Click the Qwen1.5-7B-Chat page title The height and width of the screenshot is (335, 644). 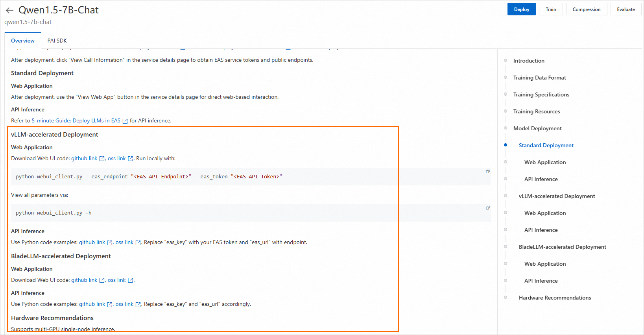(59, 10)
